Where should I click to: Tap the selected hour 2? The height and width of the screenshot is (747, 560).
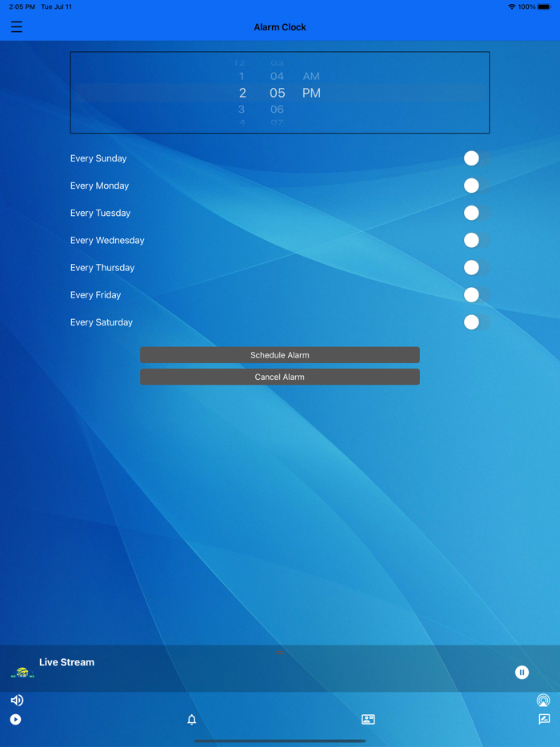pos(242,93)
